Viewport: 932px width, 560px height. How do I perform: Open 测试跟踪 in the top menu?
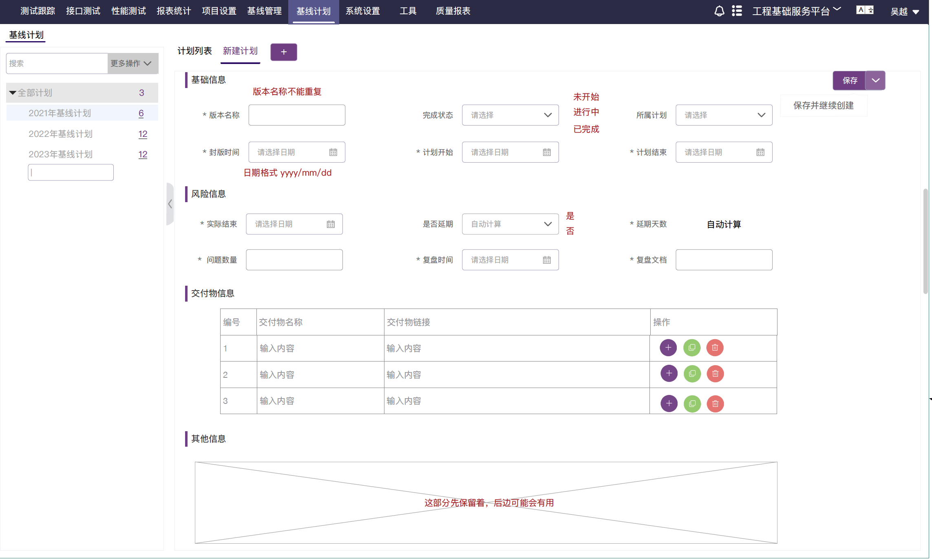click(x=38, y=11)
